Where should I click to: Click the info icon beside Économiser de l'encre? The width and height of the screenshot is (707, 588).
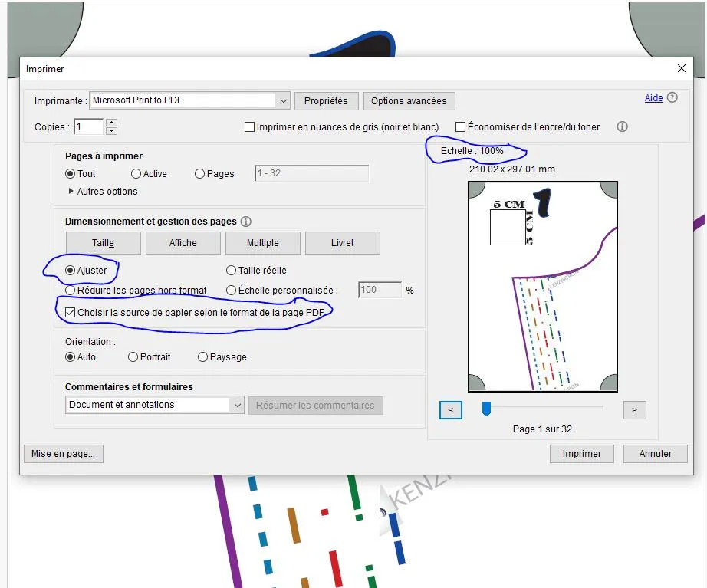pos(622,126)
